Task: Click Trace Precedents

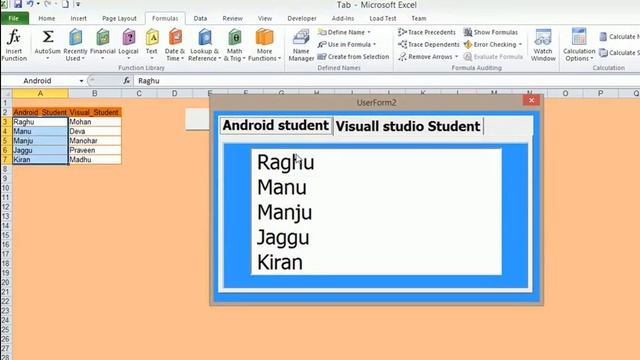Action: pyautogui.click(x=427, y=32)
